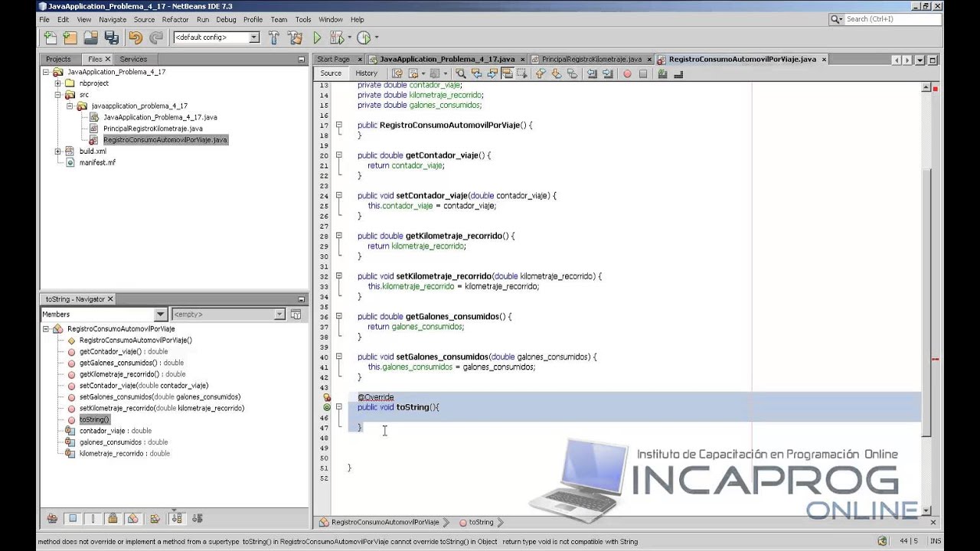This screenshot has height=551, width=980.
Task: Open the Refactor menu
Action: click(x=175, y=19)
